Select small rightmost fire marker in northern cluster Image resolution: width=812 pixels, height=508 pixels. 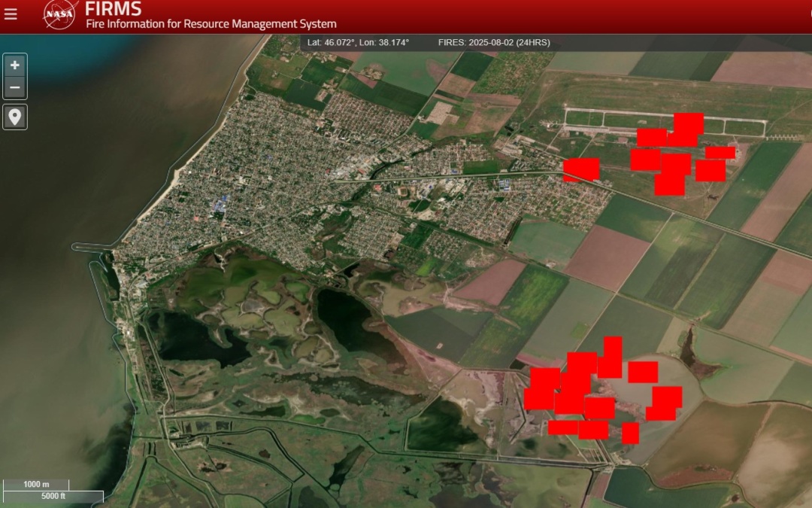(x=720, y=152)
